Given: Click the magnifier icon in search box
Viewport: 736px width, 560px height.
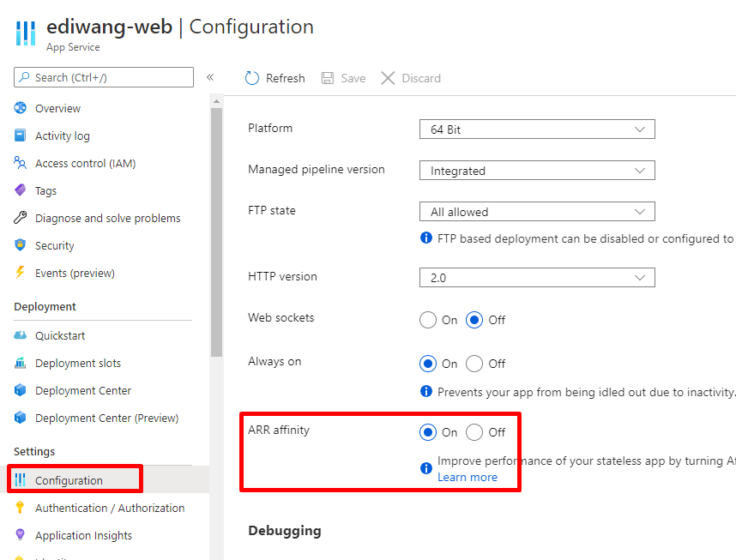Looking at the screenshot, I should click(x=24, y=76).
